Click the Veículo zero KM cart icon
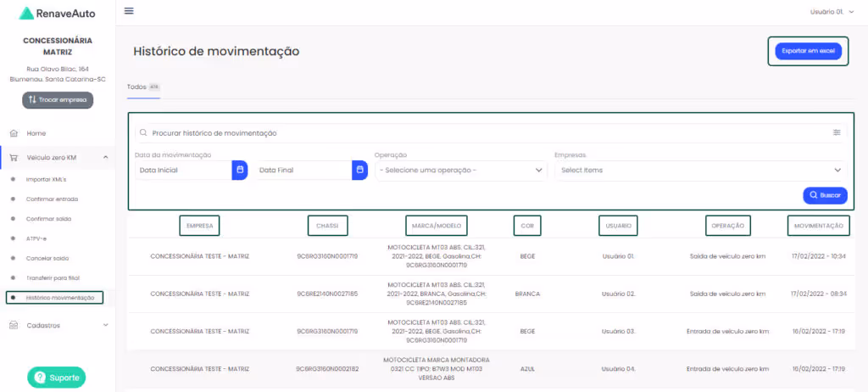The height and width of the screenshot is (392, 868). coord(14,158)
